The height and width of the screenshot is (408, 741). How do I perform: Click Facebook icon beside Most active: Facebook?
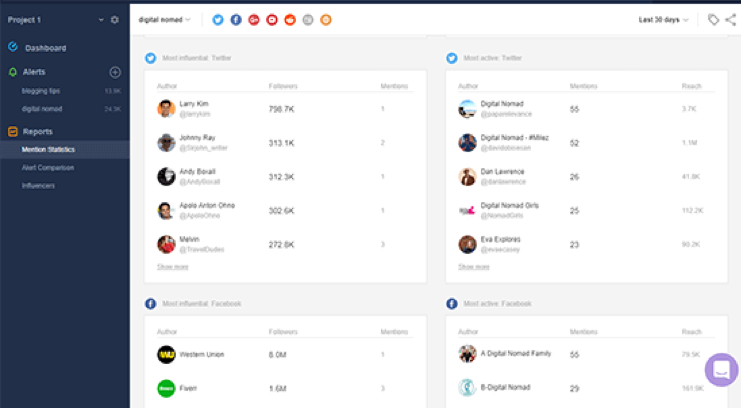pyautogui.click(x=452, y=304)
